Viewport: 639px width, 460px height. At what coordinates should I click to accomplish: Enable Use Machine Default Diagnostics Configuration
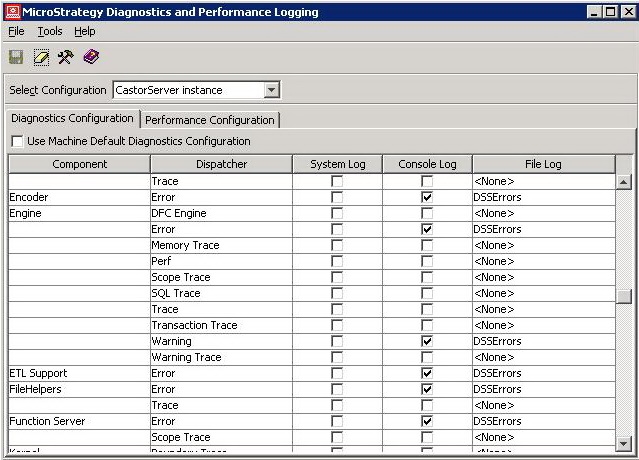click(x=17, y=141)
